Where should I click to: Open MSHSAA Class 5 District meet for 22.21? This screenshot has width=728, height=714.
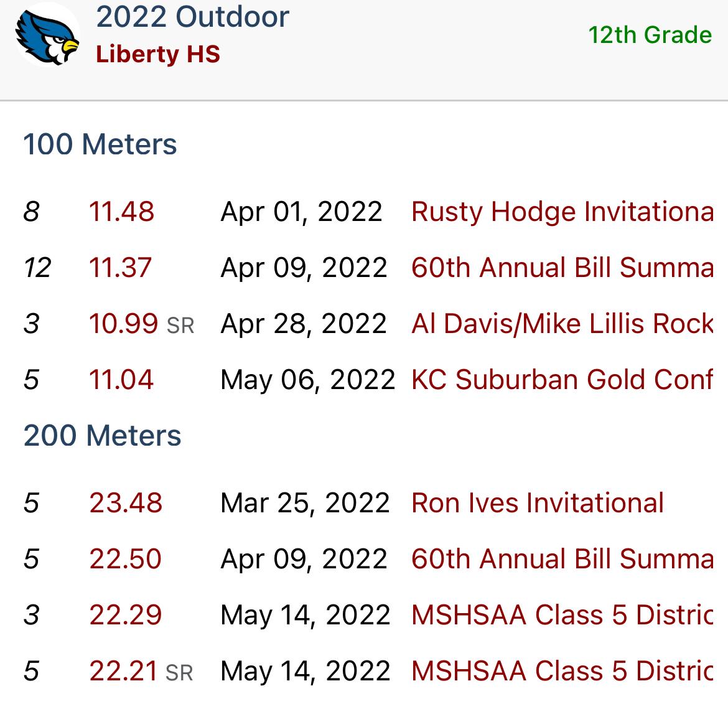coord(562,671)
